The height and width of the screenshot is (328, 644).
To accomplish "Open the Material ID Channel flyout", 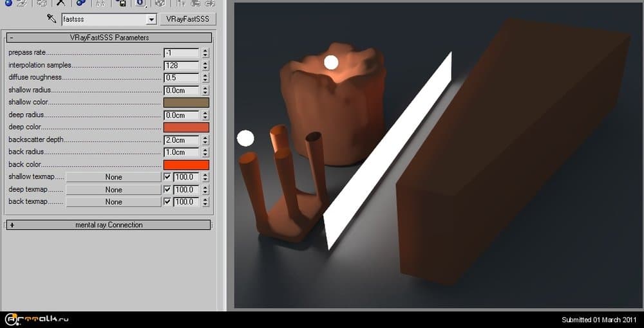I will point(141,3).
